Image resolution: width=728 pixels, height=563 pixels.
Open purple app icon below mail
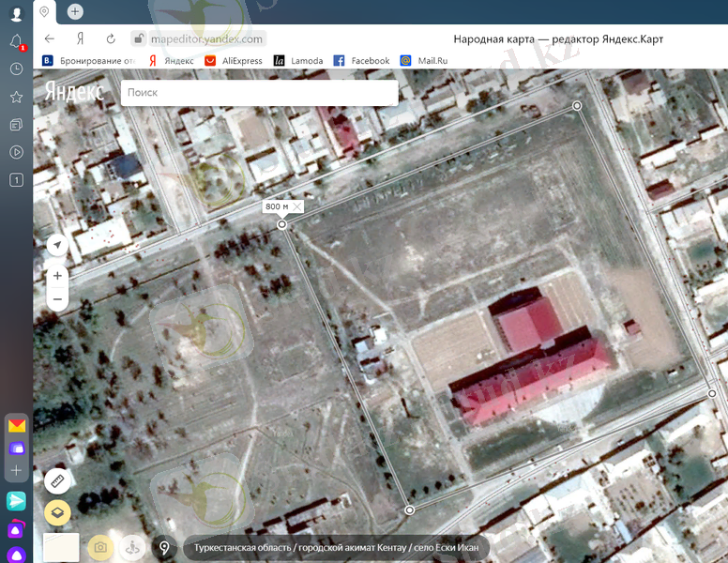(17, 449)
